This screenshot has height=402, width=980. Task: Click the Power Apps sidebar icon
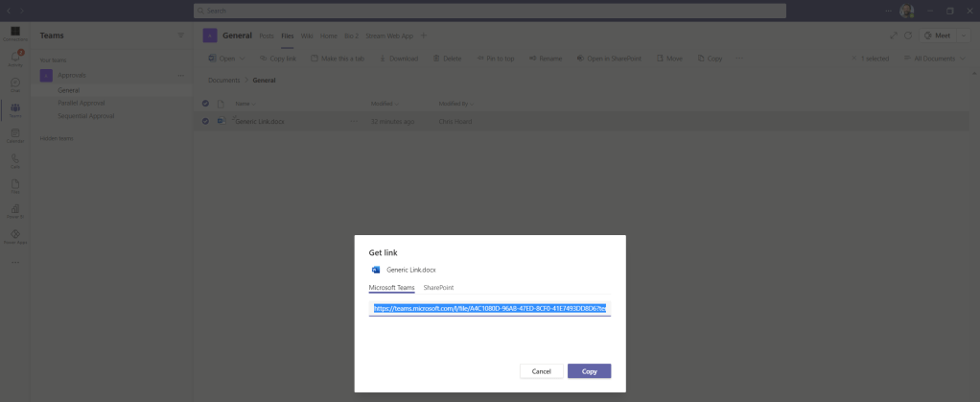pos(15,237)
